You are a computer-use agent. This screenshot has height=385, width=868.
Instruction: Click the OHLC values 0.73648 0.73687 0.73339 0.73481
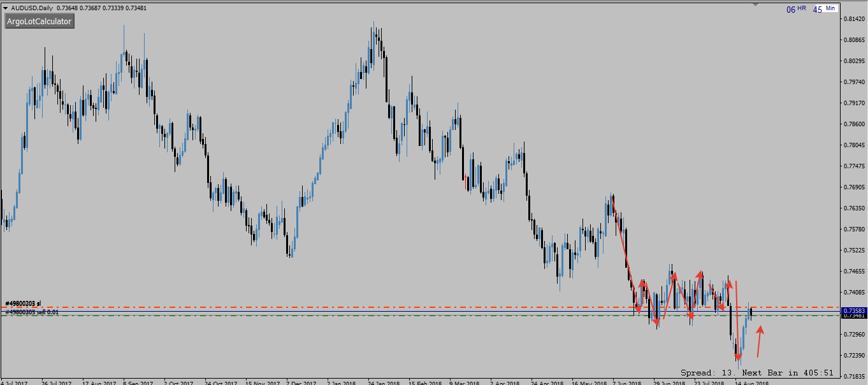[x=103, y=8]
